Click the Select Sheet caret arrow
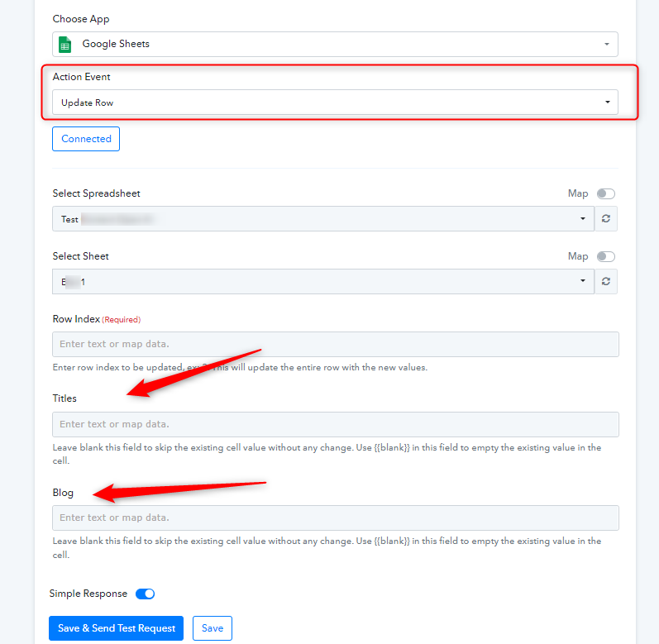 [x=582, y=280]
